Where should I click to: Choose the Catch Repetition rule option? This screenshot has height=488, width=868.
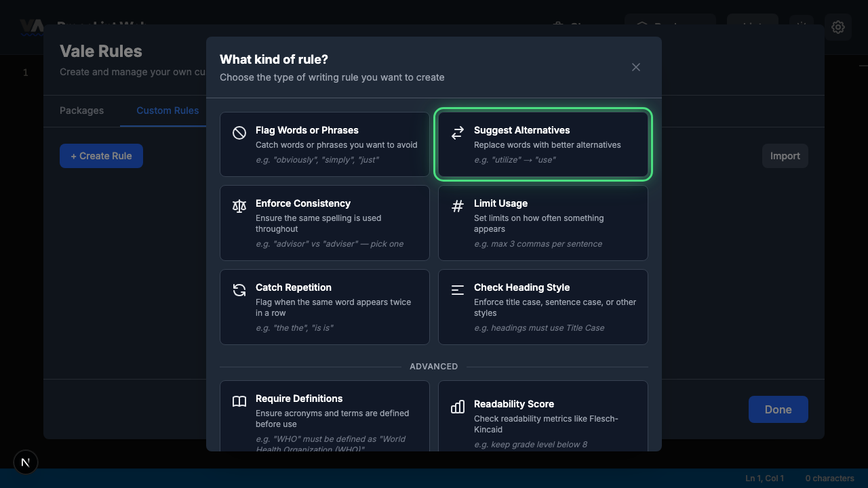[x=325, y=307]
